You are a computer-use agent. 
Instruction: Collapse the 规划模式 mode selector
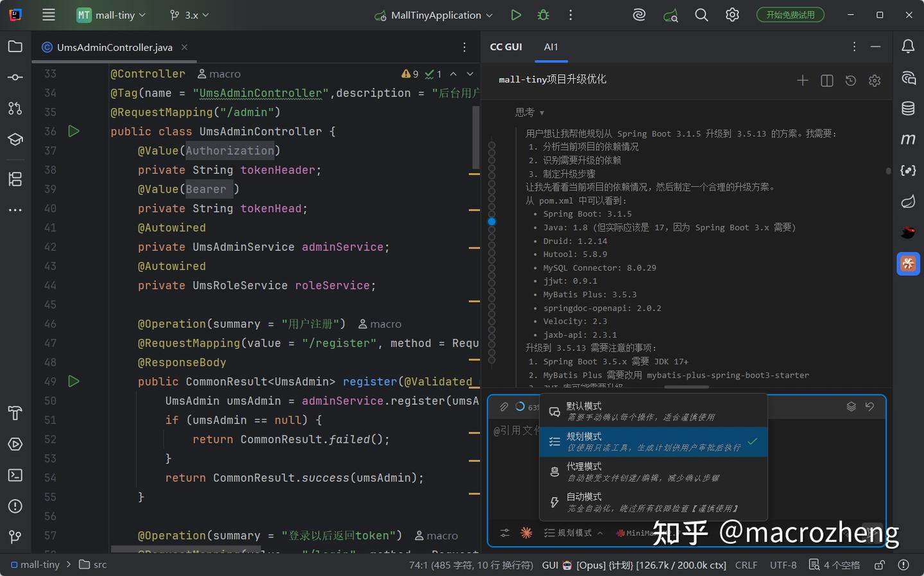pyautogui.click(x=574, y=533)
